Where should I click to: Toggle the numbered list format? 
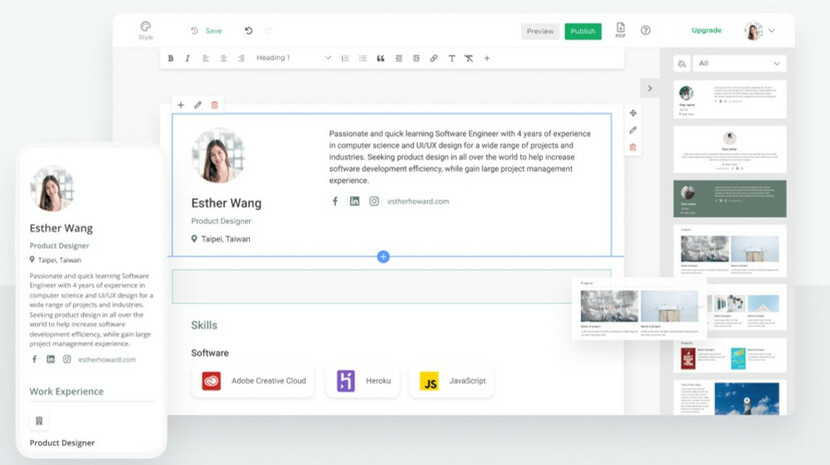tap(345, 59)
